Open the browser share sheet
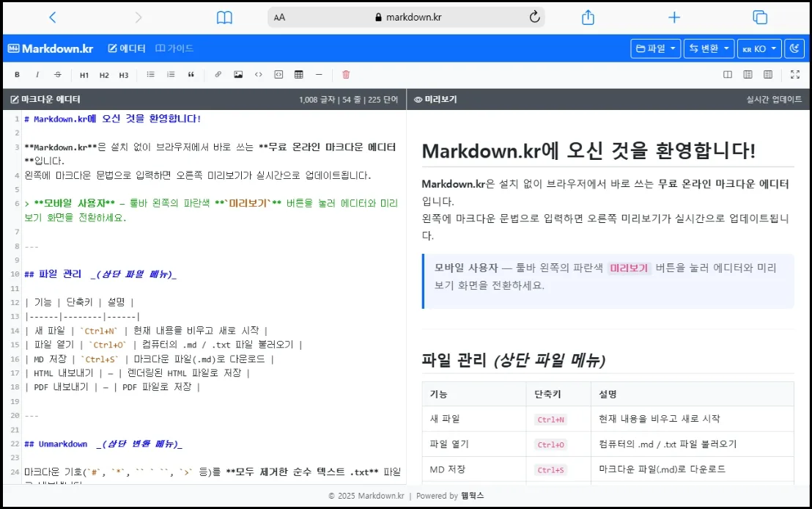 pyautogui.click(x=588, y=17)
